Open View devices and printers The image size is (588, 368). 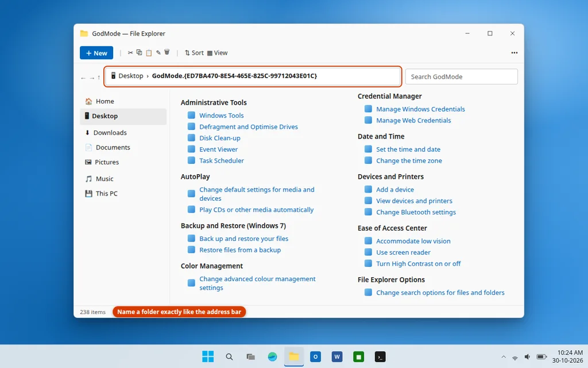(x=414, y=201)
